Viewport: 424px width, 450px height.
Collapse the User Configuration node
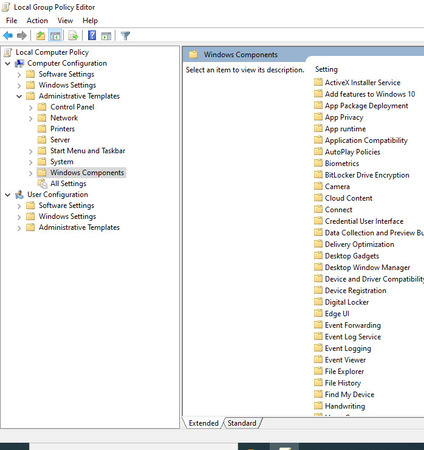[8, 195]
